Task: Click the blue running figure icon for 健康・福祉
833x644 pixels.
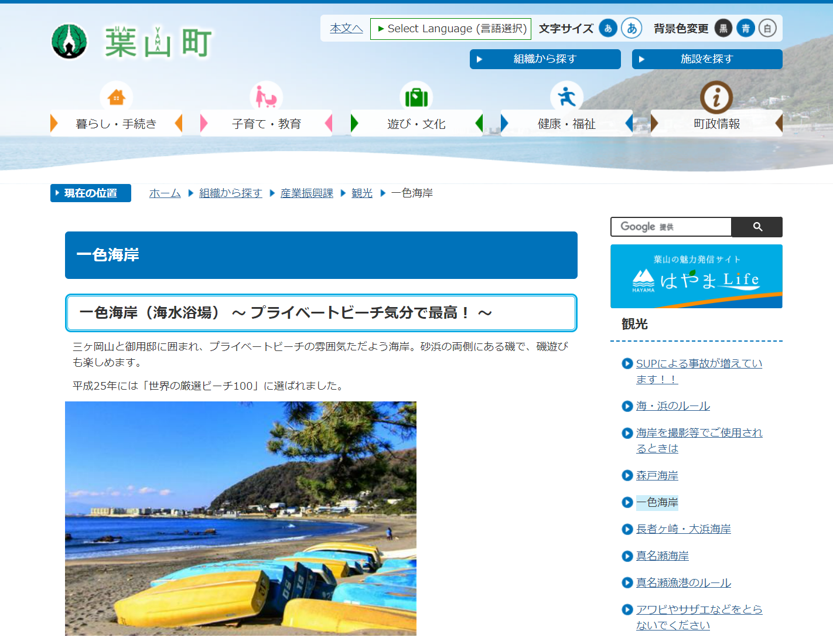Action: tap(566, 97)
